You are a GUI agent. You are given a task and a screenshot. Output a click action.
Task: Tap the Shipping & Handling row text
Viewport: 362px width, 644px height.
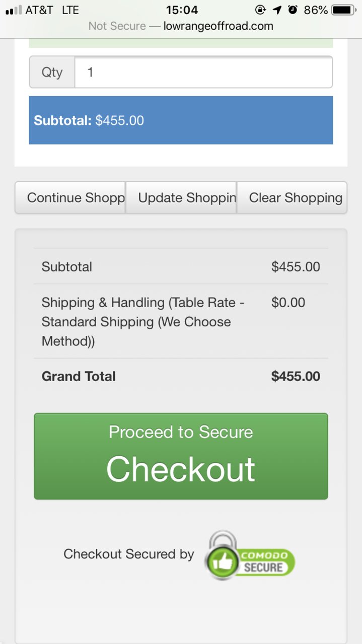[143, 322]
